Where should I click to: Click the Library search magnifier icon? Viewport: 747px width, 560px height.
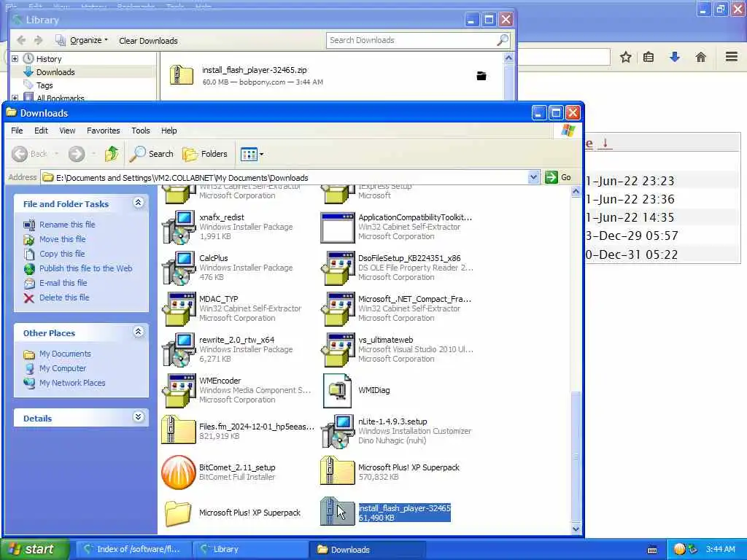(x=502, y=40)
